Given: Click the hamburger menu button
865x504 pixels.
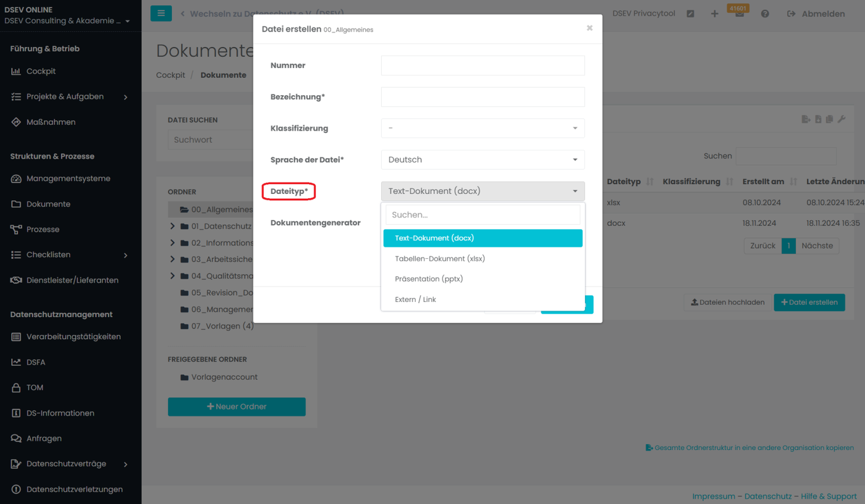Looking at the screenshot, I should point(161,14).
